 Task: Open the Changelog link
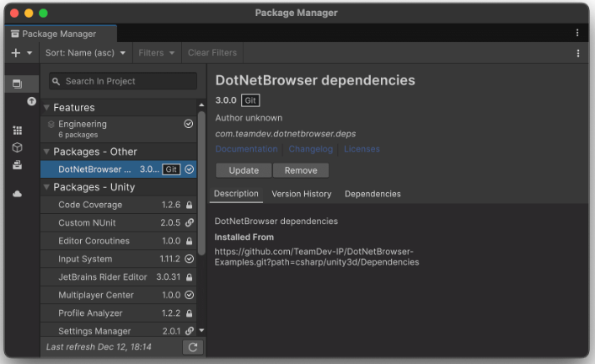click(310, 149)
